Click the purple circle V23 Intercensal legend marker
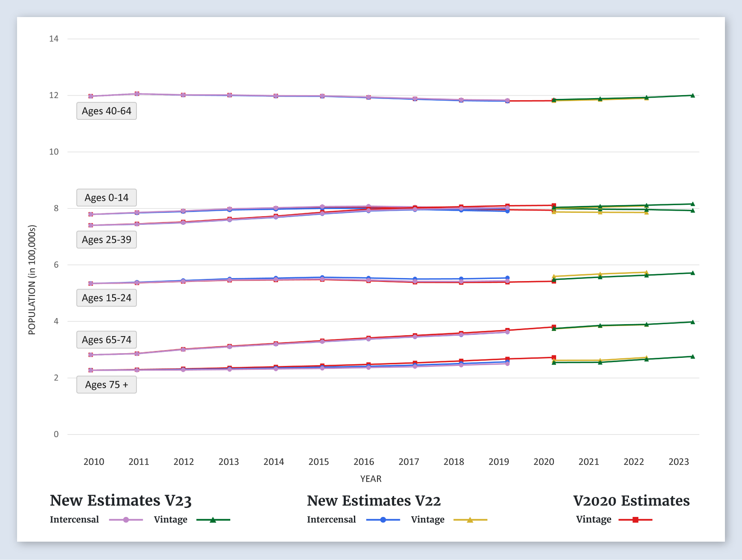Viewport: 742px width, 560px height. coord(126,520)
